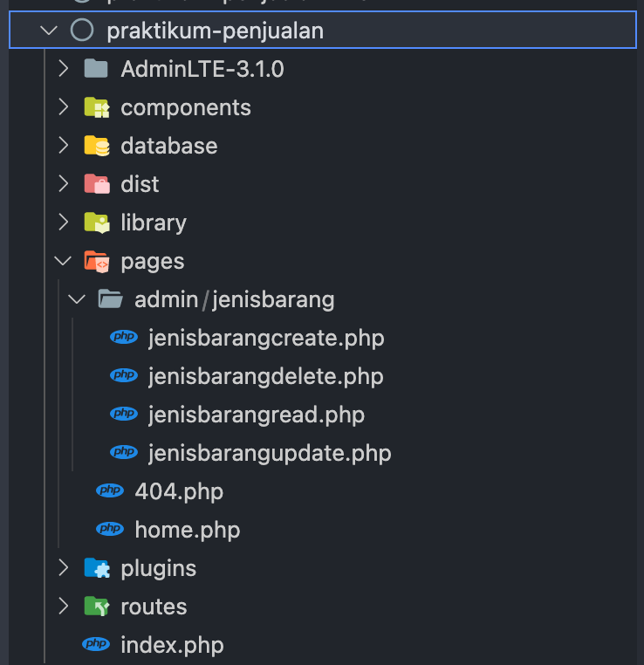Expand the AdminLTE-3.1.0 folder chevron
The height and width of the screenshot is (665, 644).
[x=64, y=69]
